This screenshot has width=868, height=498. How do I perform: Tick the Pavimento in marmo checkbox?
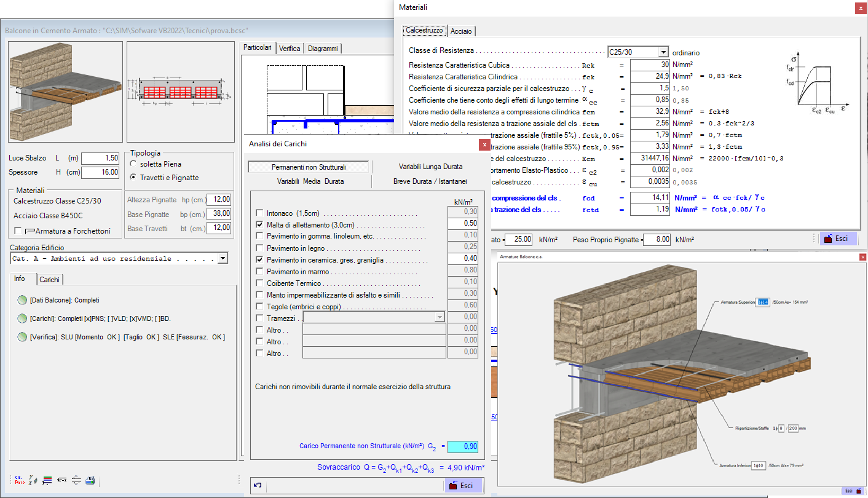tap(259, 272)
